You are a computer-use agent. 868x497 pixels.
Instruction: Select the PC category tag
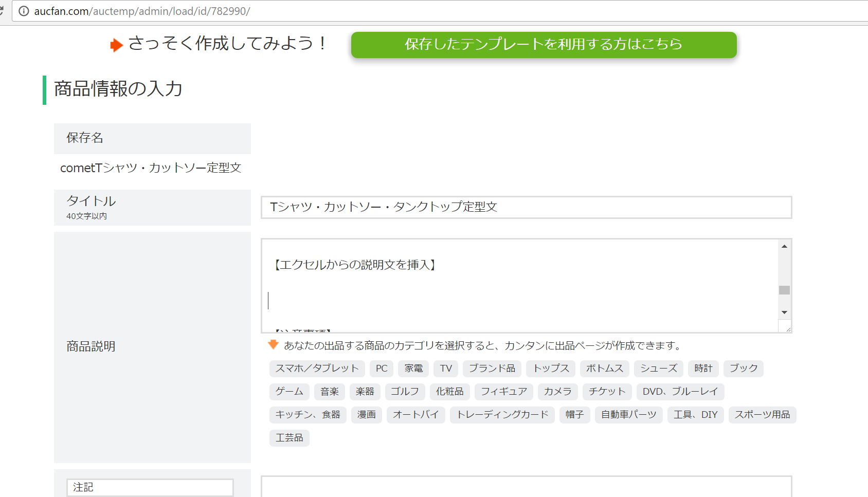tap(382, 369)
